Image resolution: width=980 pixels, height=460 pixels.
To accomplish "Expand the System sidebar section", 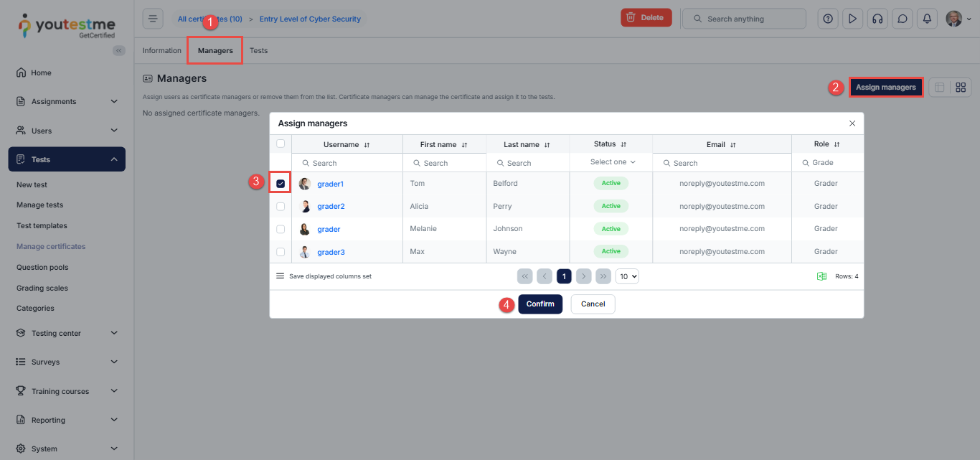I will 67,449.
